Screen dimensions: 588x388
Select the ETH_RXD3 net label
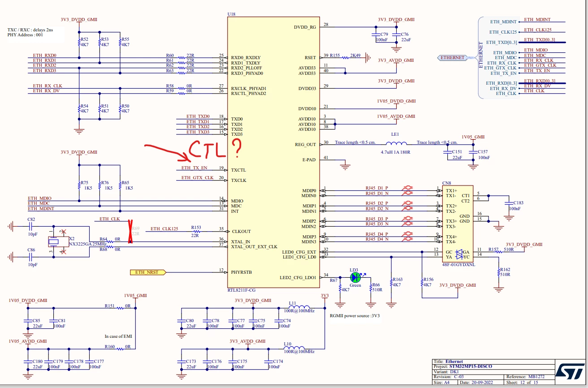click(44, 71)
